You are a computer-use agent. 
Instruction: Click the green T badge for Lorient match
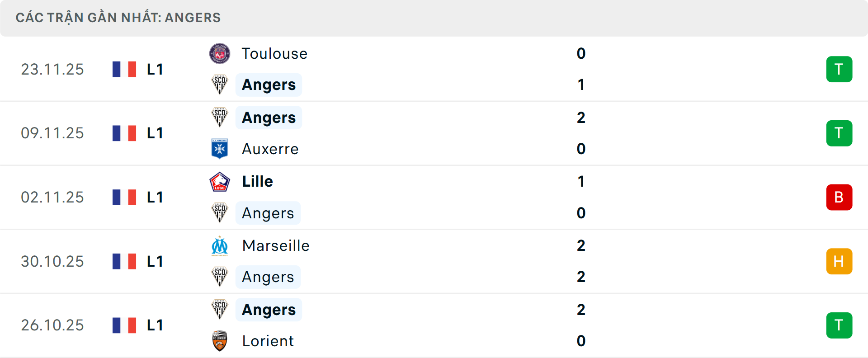click(839, 325)
